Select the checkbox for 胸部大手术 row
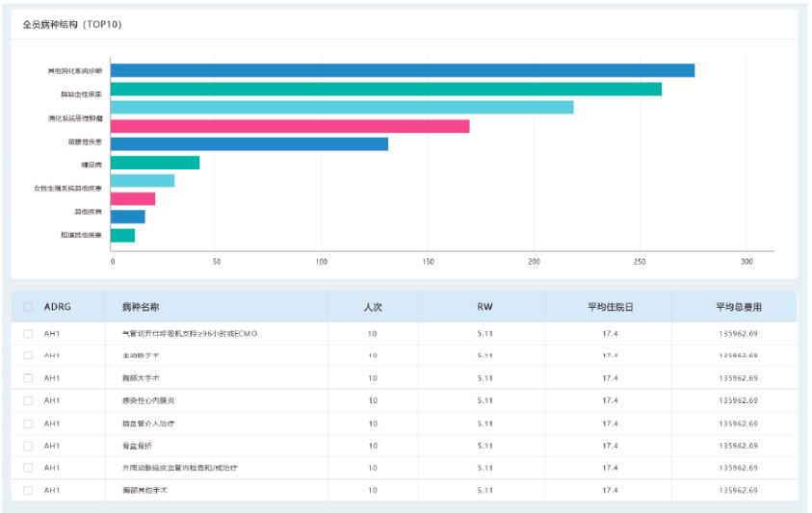This screenshot has height=513, width=812. [28, 378]
